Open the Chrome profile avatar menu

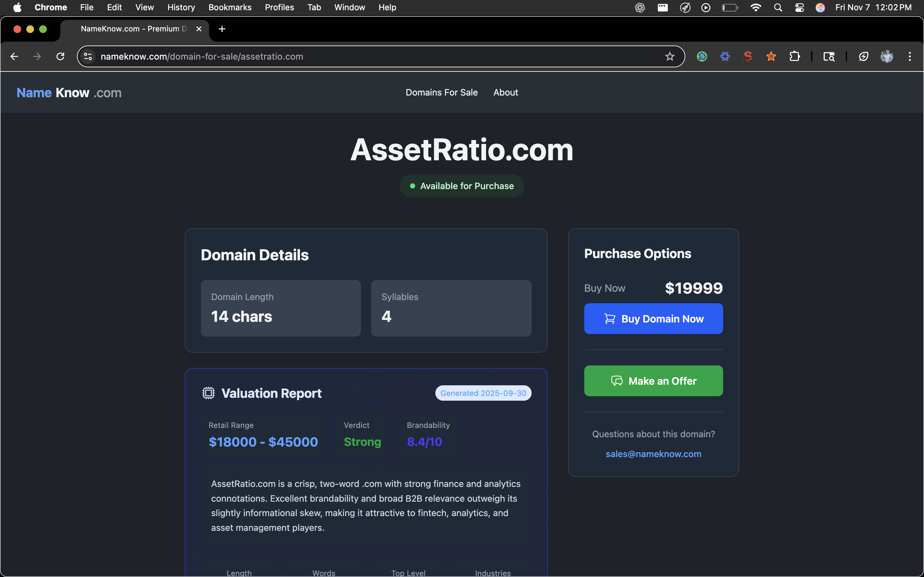pyautogui.click(x=886, y=56)
